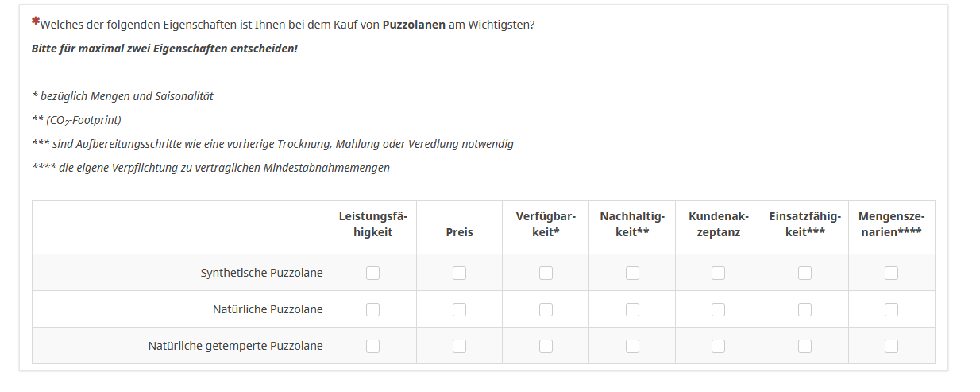980x392 pixels.
Task: Enable Nachhaltigkeit for Synthetische Puzzolane
Action: [632, 273]
